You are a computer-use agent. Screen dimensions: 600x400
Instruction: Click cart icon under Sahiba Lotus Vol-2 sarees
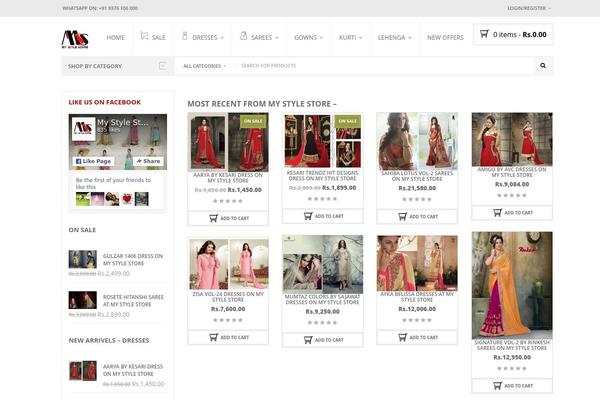pos(403,217)
